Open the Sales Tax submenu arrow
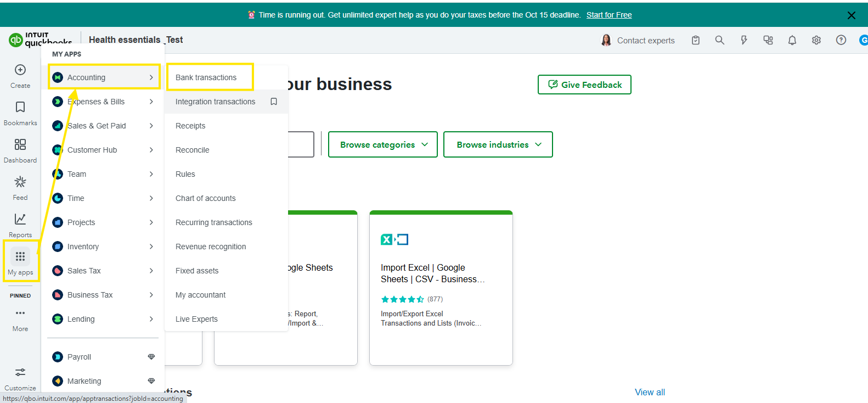Screen dimensions: 868x403 pos(151,271)
